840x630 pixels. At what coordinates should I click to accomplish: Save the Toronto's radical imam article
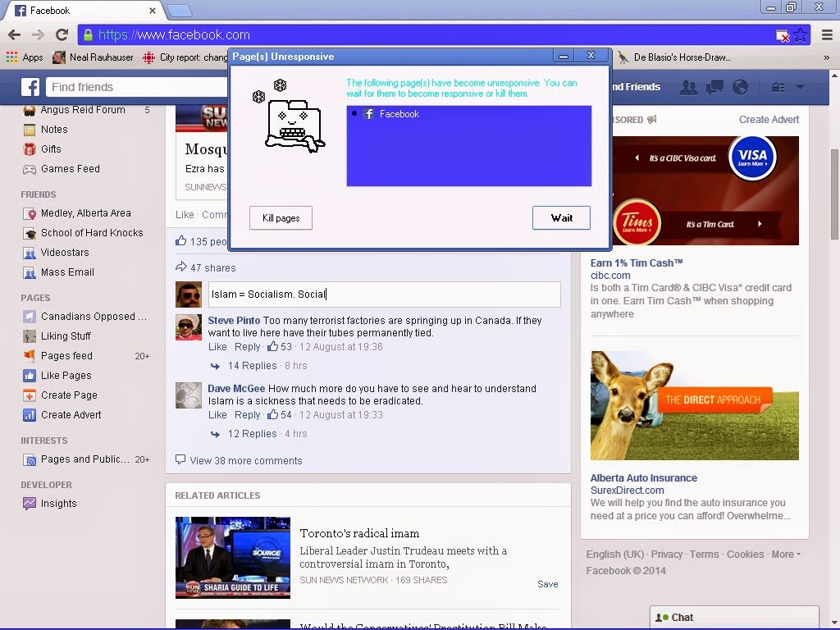547,584
